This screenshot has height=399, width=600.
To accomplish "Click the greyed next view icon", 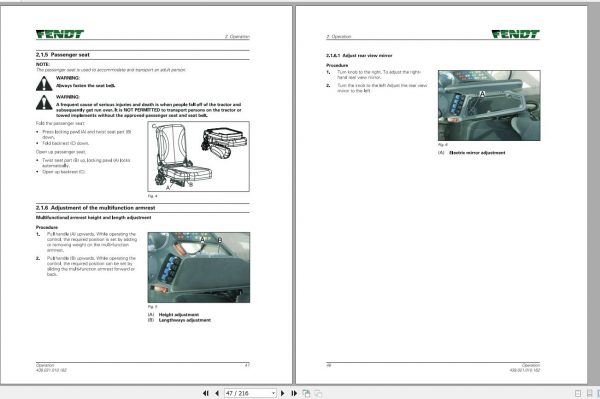I will 318,393.
